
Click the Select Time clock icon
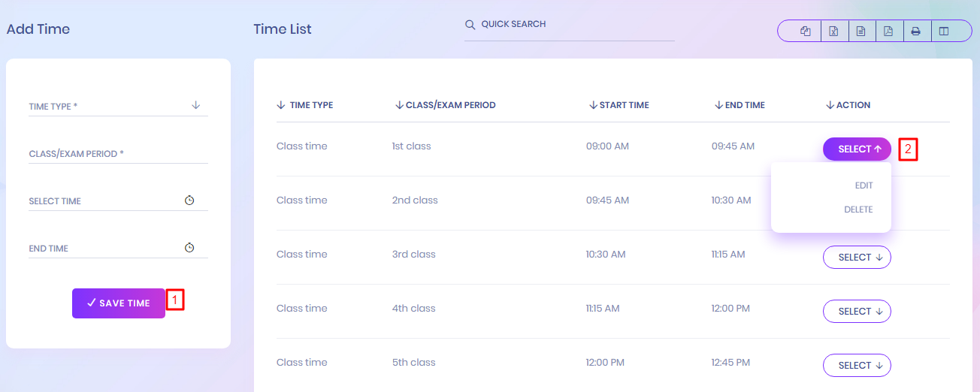[x=189, y=201]
